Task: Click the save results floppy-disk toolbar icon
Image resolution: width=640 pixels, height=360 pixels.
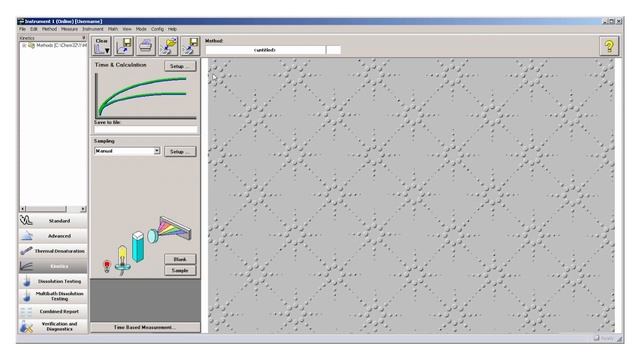Action: [124, 46]
